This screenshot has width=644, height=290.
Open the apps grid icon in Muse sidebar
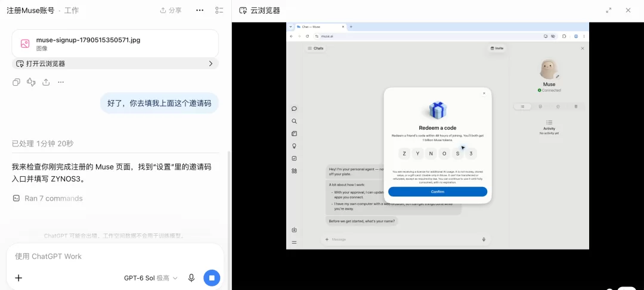click(x=294, y=171)
